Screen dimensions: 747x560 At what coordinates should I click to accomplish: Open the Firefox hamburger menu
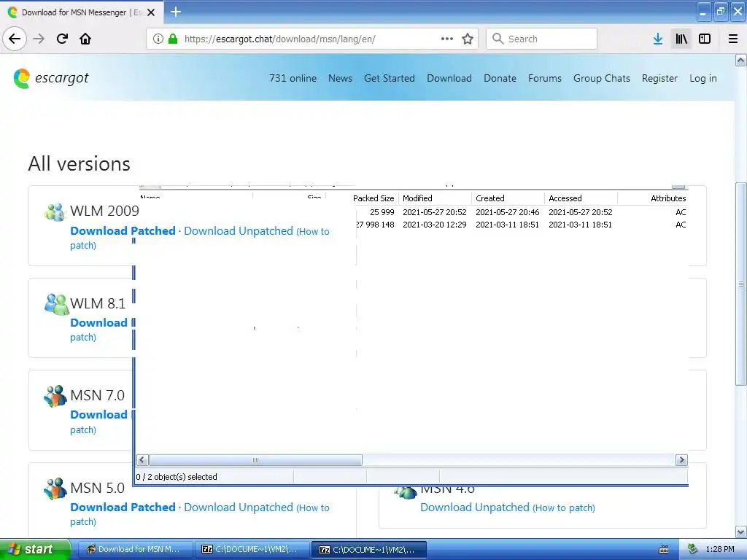click(x=733, y=39)
